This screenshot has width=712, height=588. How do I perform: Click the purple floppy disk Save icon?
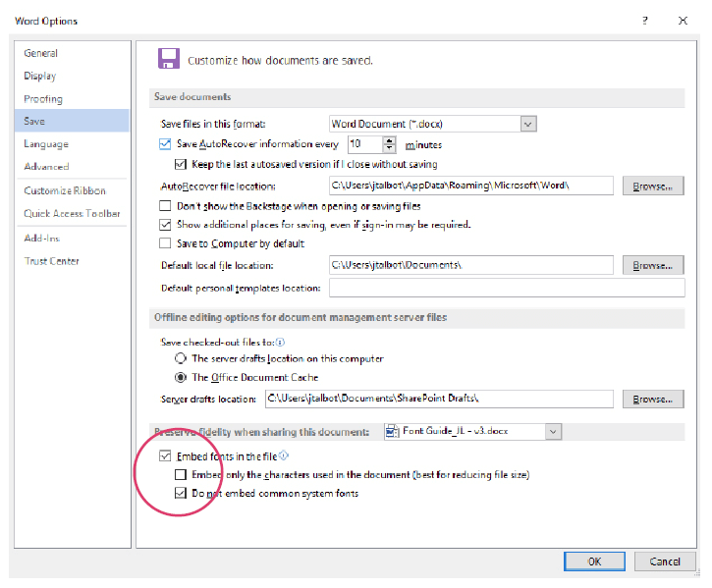(x=169, y=59)
